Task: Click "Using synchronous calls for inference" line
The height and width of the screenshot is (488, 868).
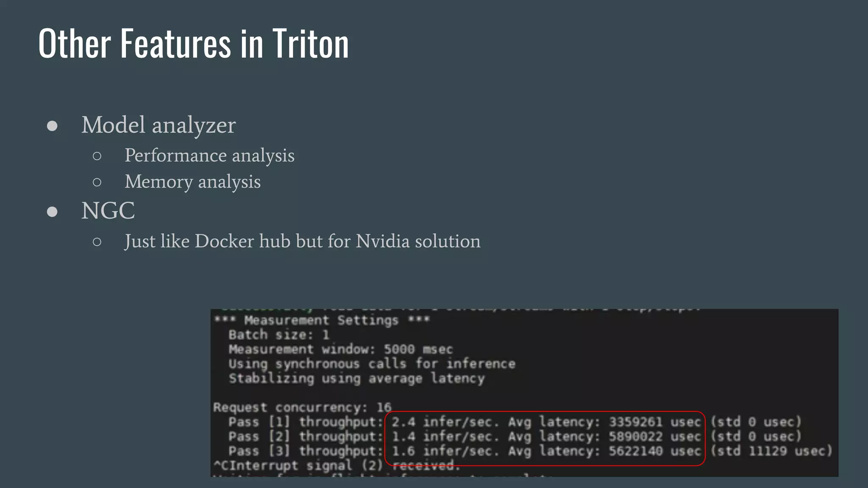Action: (372, 364)
